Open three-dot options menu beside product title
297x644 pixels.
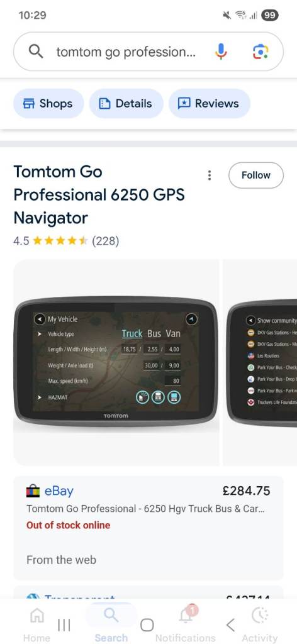click(x=210, y=175)
